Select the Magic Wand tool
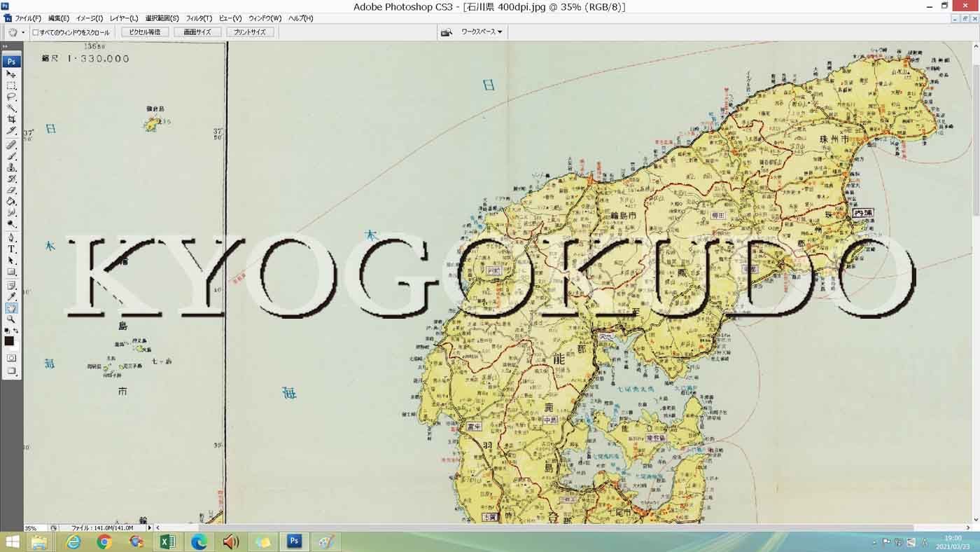980x552 pixels. pos(11,108)
